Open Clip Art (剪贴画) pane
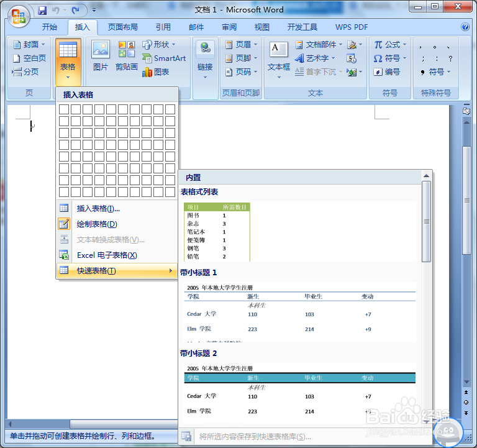 pyautogui.click(x=127, y=56)
